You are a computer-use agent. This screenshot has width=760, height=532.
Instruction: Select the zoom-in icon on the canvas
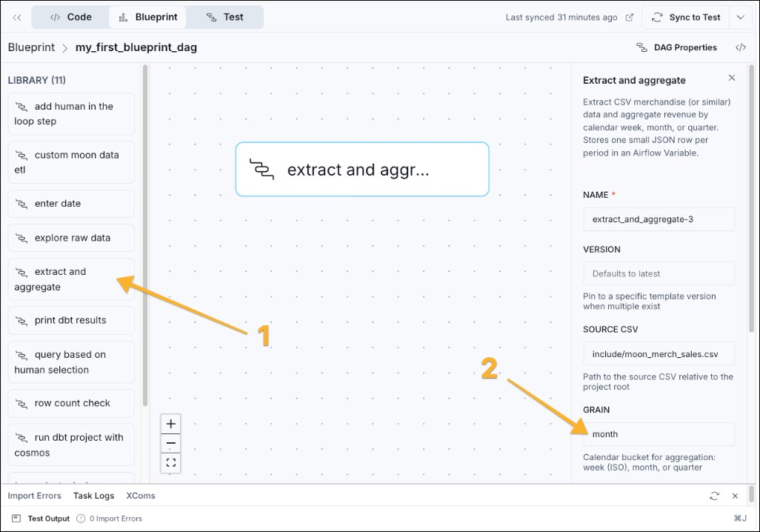170,423
